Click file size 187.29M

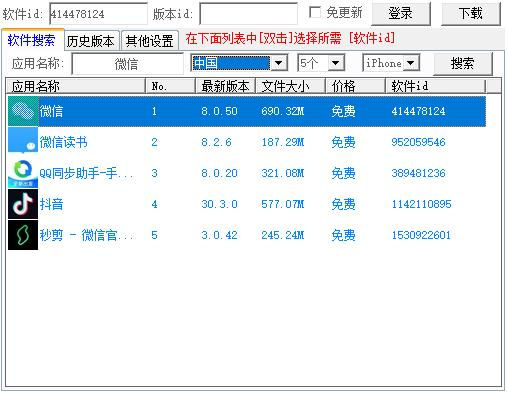tap(283, 142)
